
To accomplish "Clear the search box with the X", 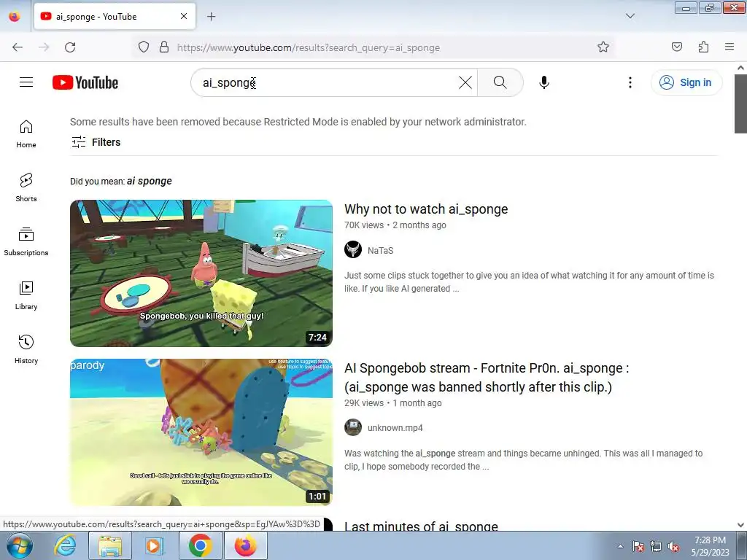I will click(465, 82).
